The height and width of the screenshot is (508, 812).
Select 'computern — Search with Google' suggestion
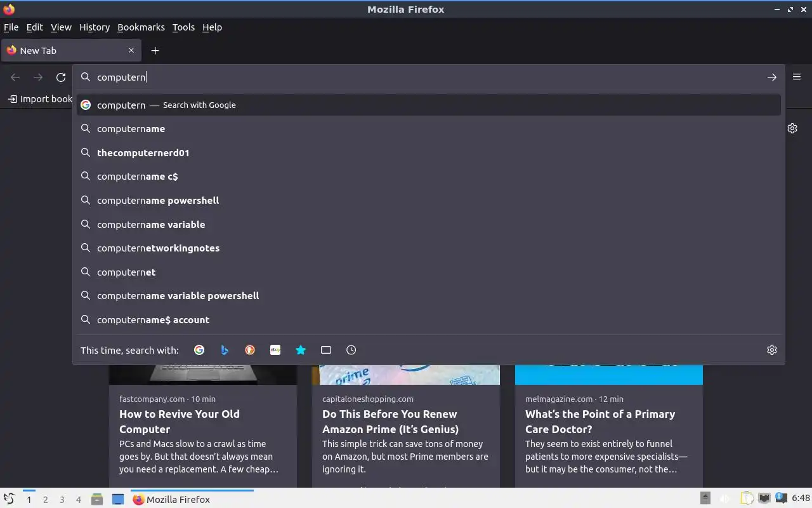429,105
